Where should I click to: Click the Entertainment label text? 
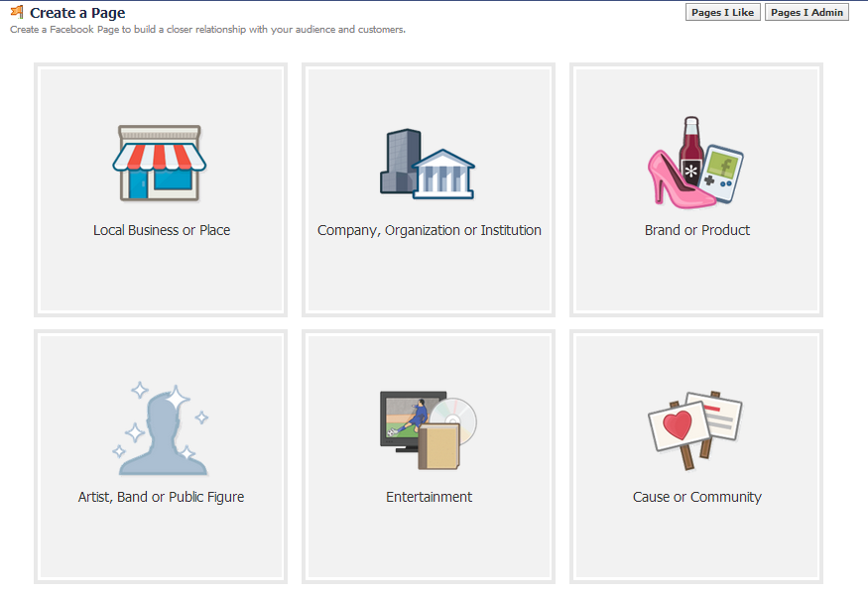(x=428, y=496)
